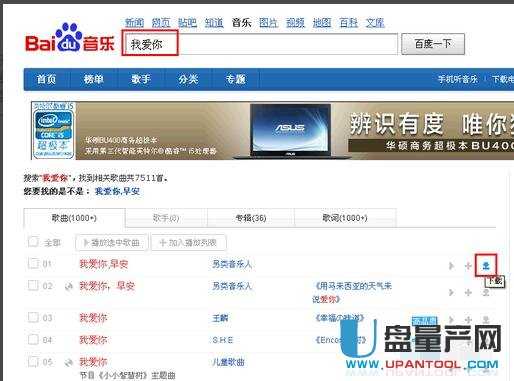Play the song in row 01

tap(451, 266)
